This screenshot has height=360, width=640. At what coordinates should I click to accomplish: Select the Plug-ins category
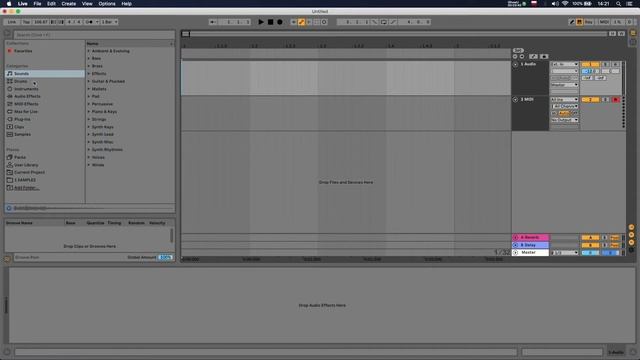[22, 119]
